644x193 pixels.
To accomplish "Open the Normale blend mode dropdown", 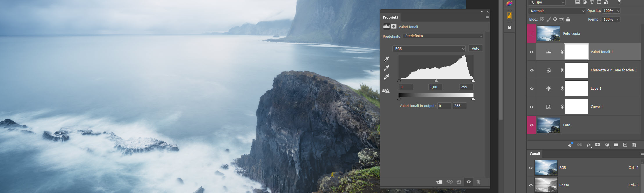I will pos(557,11).
